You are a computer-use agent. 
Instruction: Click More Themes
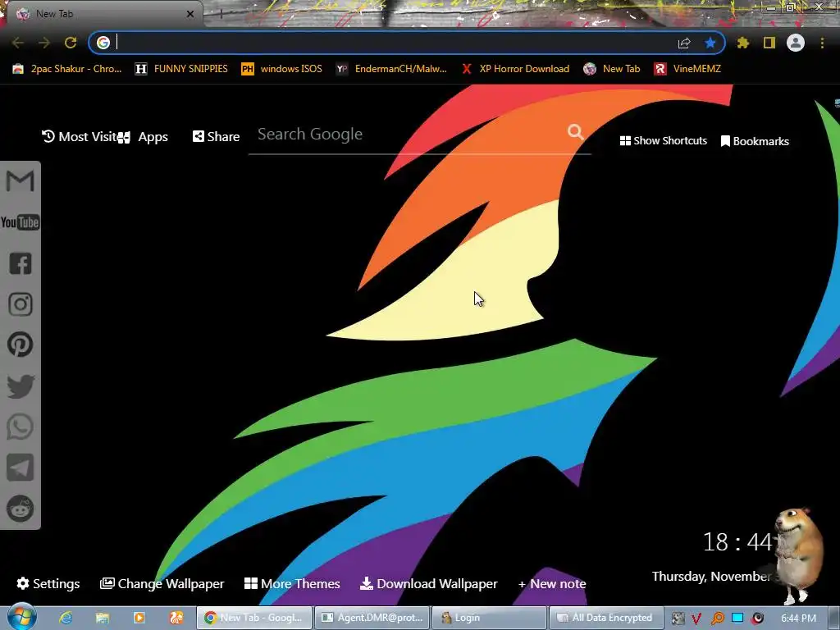(x=292, y=584)
